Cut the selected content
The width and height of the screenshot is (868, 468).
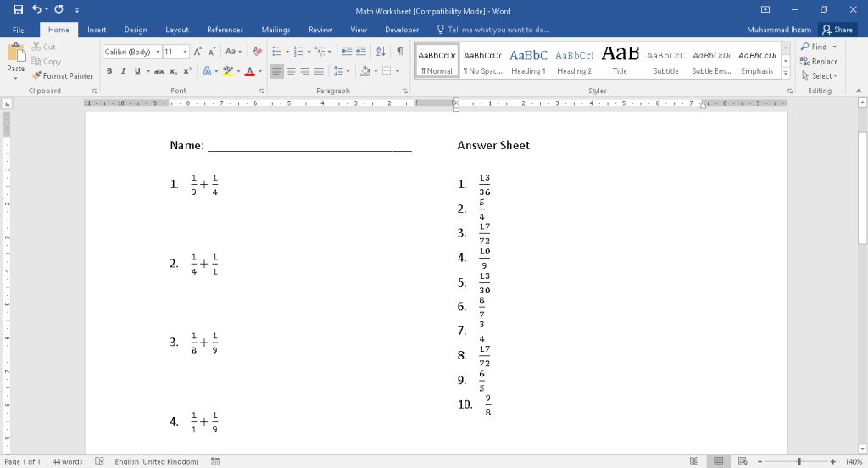point(44,47)
